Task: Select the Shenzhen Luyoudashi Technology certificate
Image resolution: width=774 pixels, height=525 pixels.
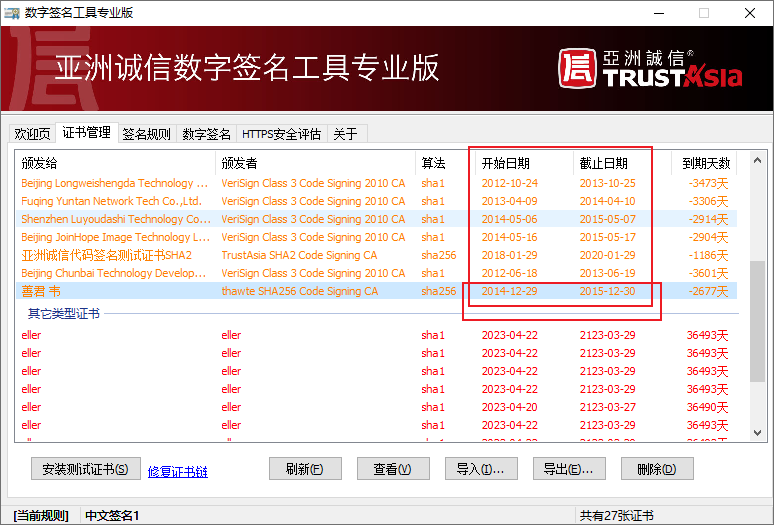Action: pos(376,219)
